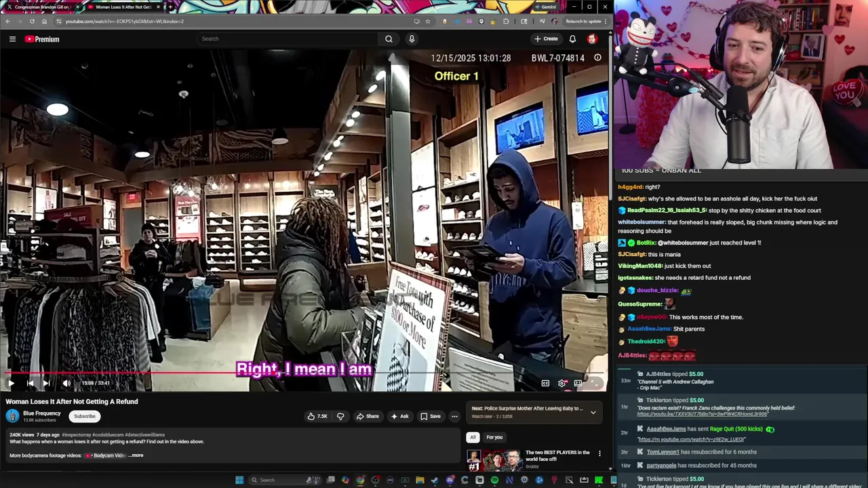Toggle closed captions on the player
The image size is (868, 488).
(x=545, y=383)
